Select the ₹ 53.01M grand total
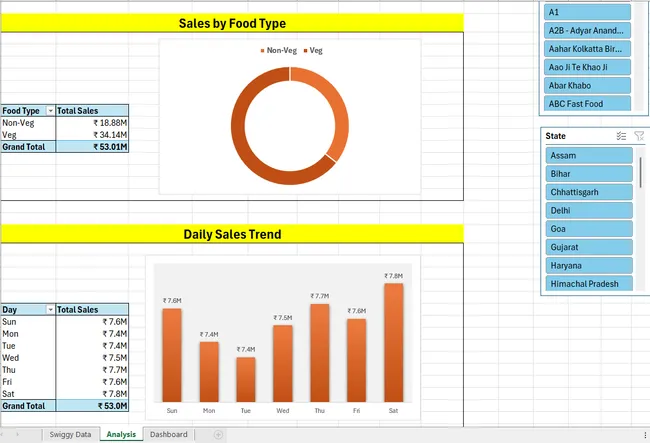650x443 pixels. [92, 147]
